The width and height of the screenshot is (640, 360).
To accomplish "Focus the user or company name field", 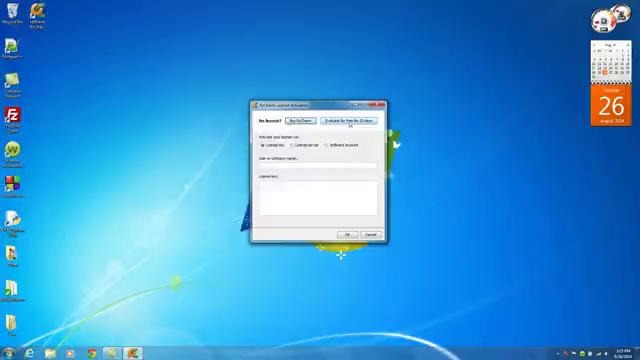I will coord(318,165).
